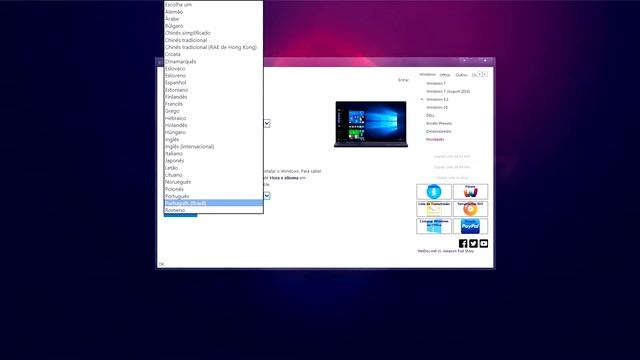The image size is (640, 360).
Task: Select the plain Windows 7 radio option
Action: tap(436, 83)
